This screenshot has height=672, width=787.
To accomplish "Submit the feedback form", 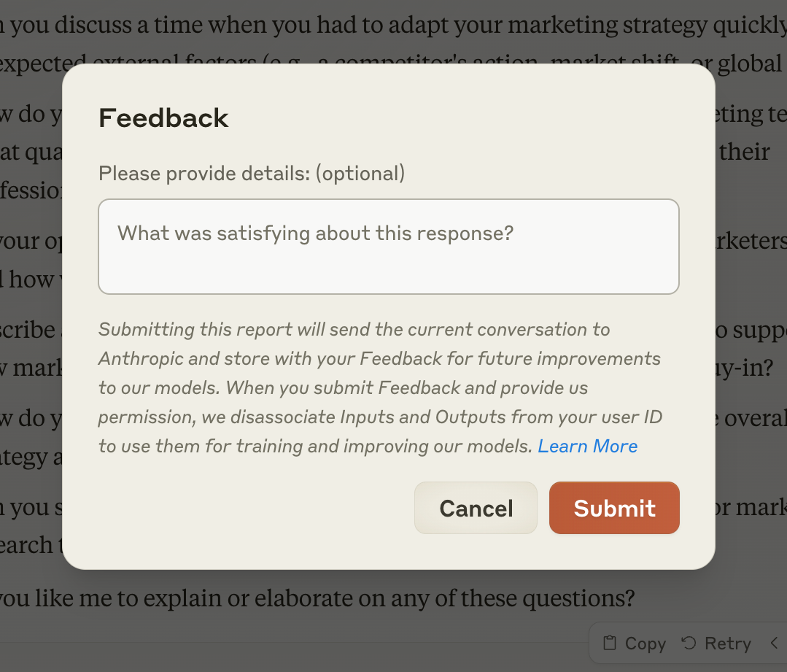I will [x=613, y=508].
